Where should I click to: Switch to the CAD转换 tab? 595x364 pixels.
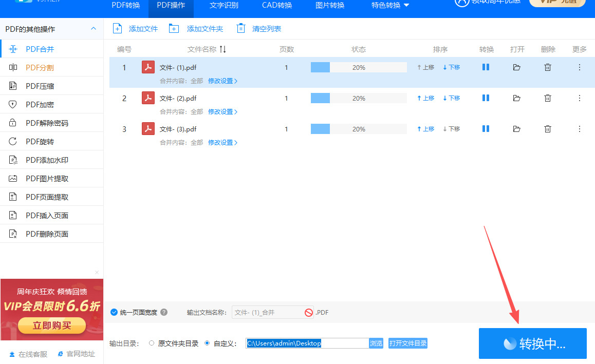click(x=277, y=6)
